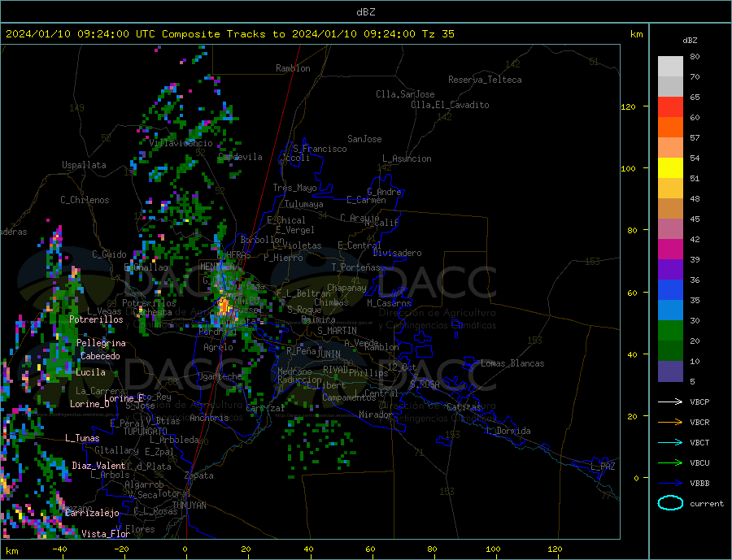
Task: Click the 'C_Guido' map label
Action: 109,254
